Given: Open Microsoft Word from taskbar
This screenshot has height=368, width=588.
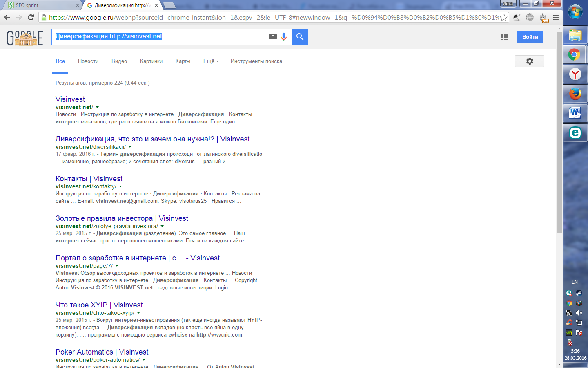Looking at the screenshot, I should (575, 113).
